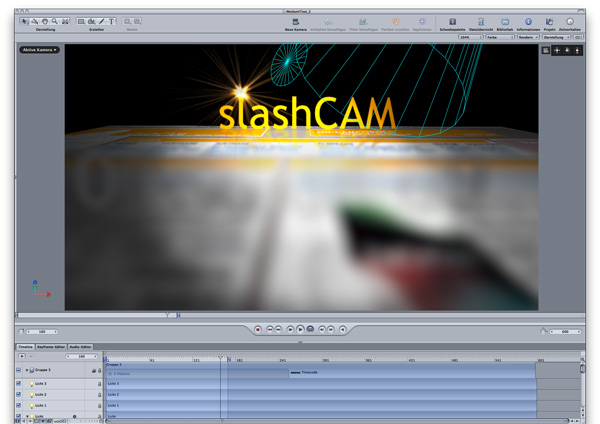Open the Schwebepalette (HUD)
This screenshot has width=600, height=424.
(452, 22)
